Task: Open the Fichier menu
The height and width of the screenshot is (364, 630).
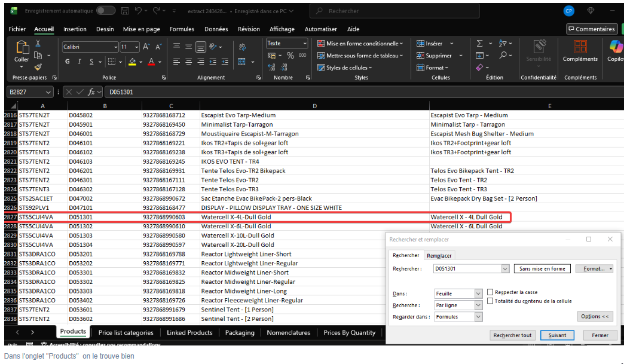Action: (17, 29)
